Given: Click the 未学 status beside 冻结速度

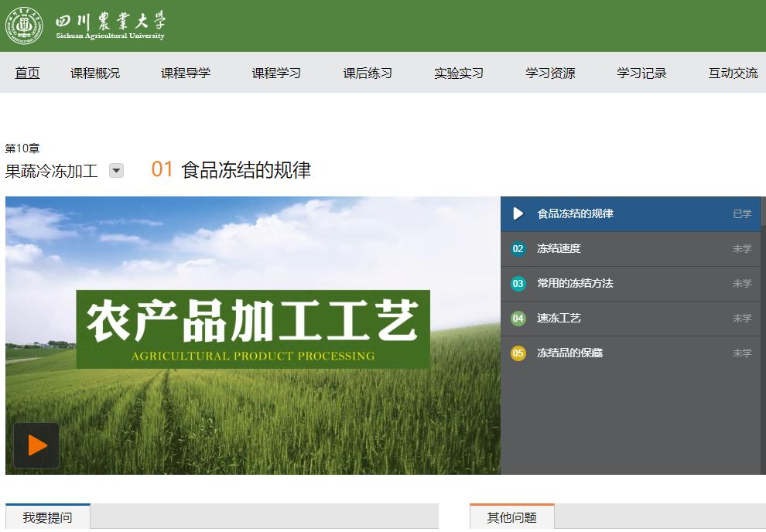Looking at the screenshot, I should pos(742,249).
